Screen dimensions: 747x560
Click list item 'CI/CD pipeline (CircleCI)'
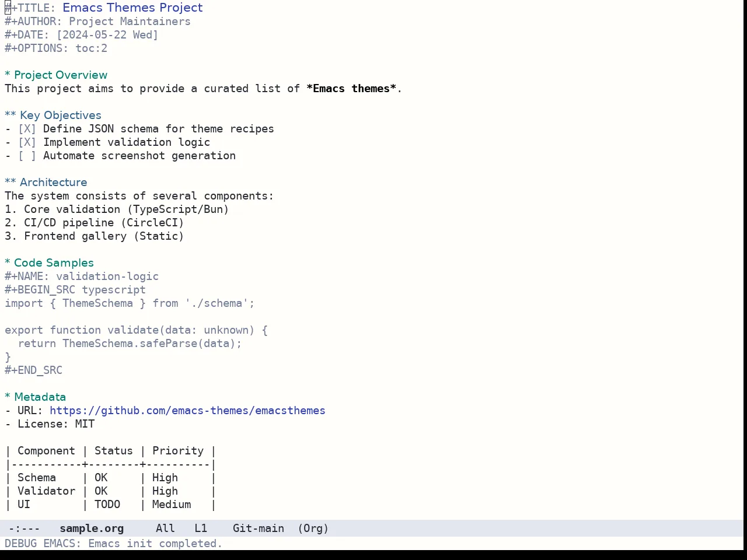pyautogui.click(x=104, y=223)
